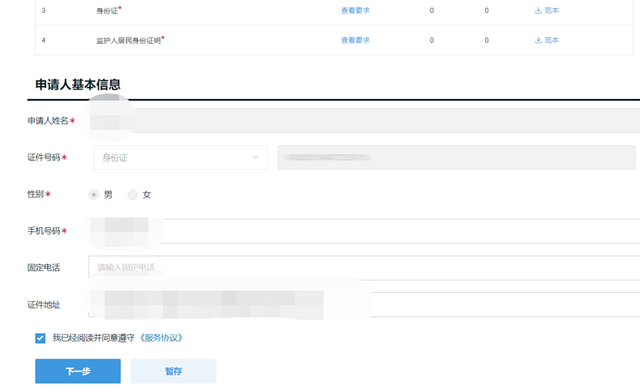Click the 证件地址 input field
Image resolution: width=640 pixels, height=392 pixels.
click(x=364, y=305)
